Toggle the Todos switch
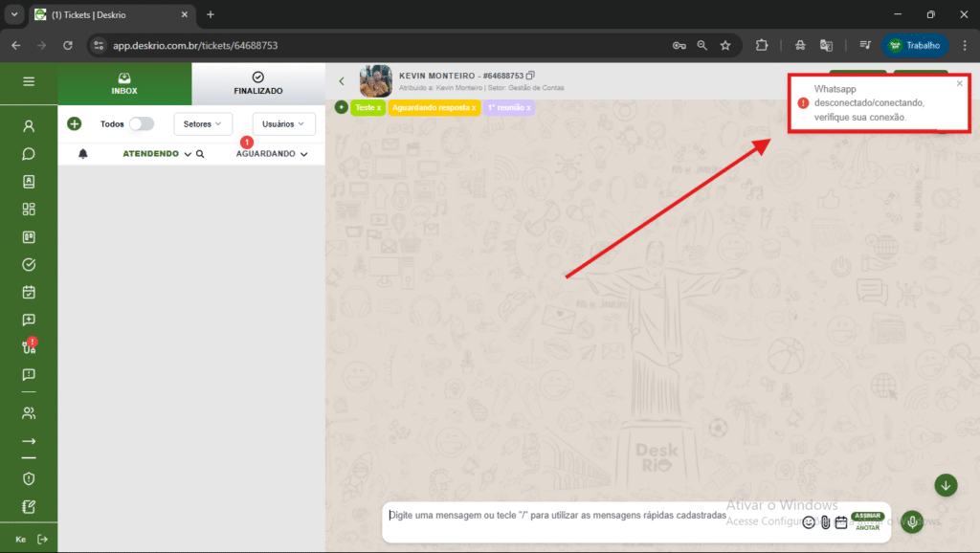The image size is (980, 553). pos(142,123)
